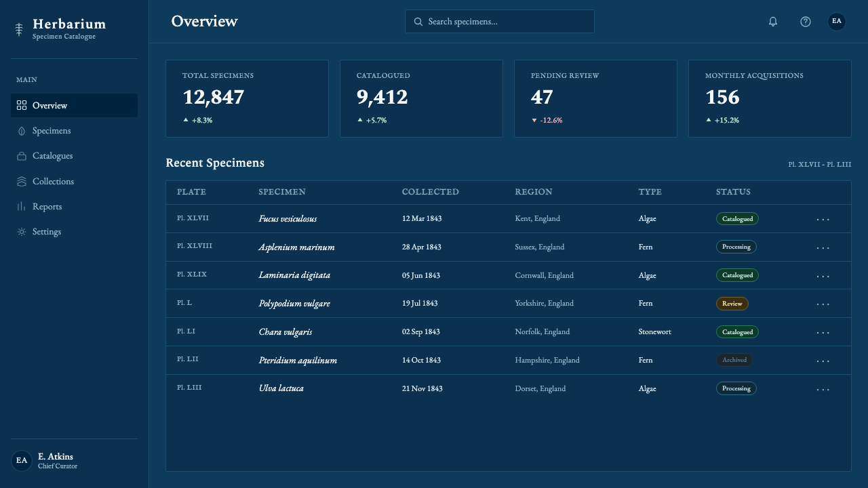Open the notifications bell
868x488 pixels.
(x=773, y=22)
